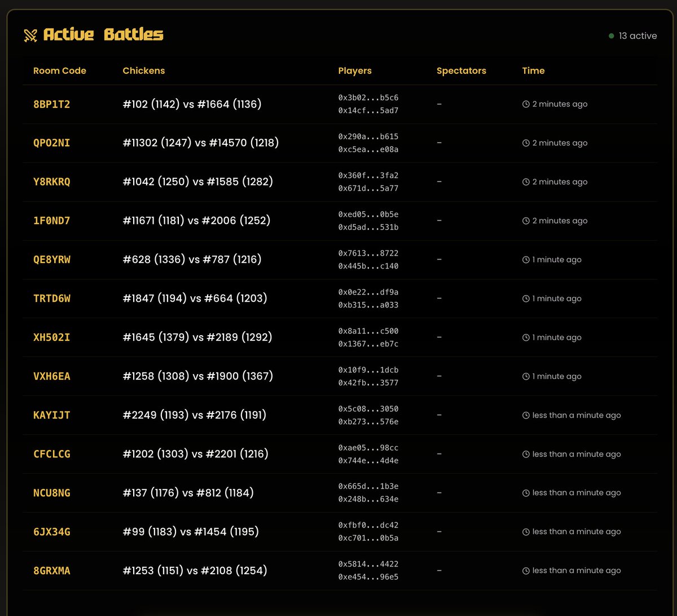
Task: Click matchup #628 (1336) vs #787 (1216)
Action: pos(192,260)
